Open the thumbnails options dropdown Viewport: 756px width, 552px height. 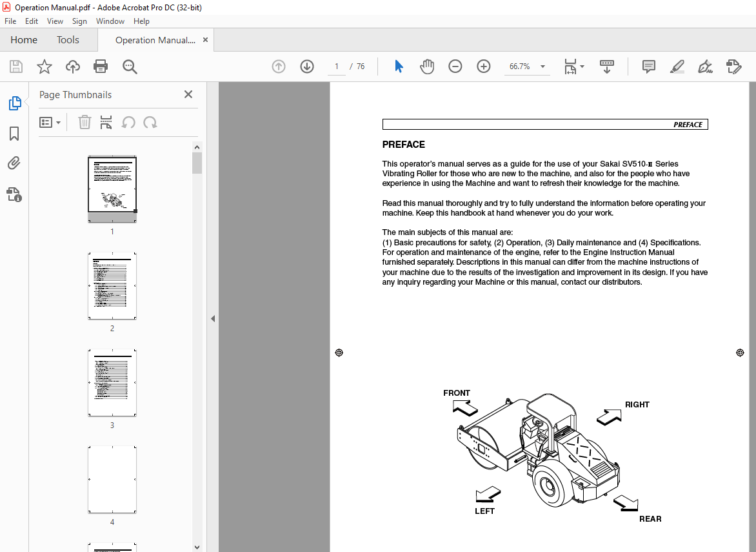pos(50,123)
